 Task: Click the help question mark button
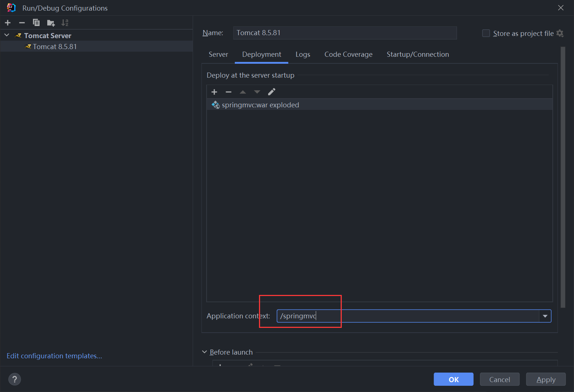coord(15,379)
